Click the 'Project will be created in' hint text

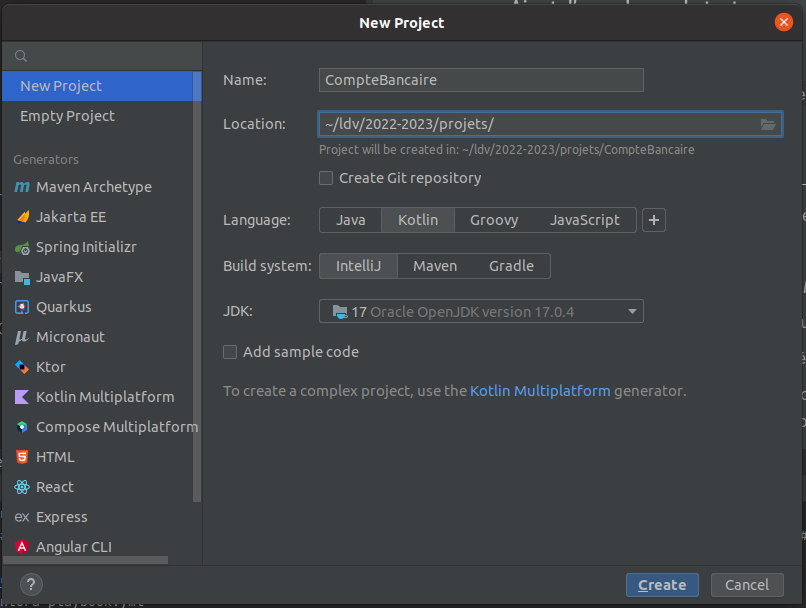click(506, 150)
